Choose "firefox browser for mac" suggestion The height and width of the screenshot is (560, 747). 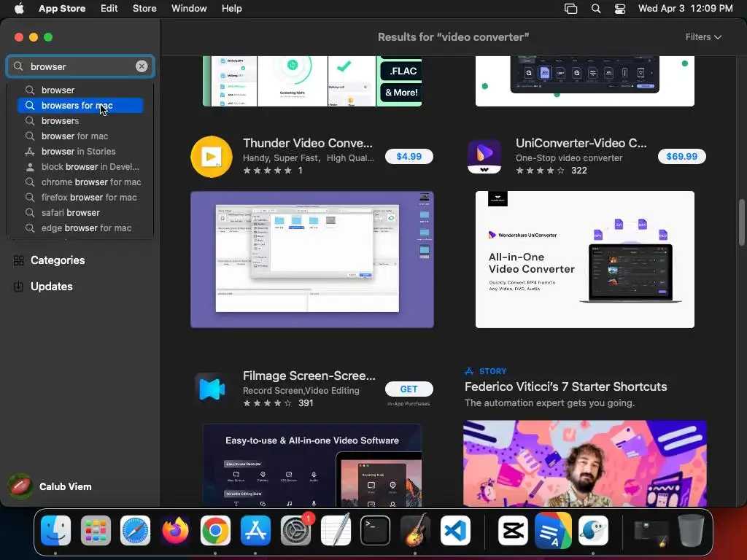click(80, 197)
